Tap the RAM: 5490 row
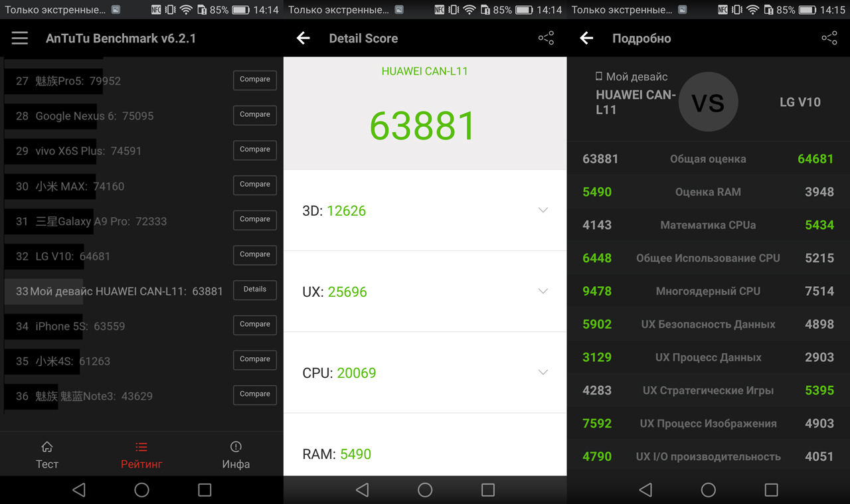The image size is (850, 504). [x=425, y=445]
